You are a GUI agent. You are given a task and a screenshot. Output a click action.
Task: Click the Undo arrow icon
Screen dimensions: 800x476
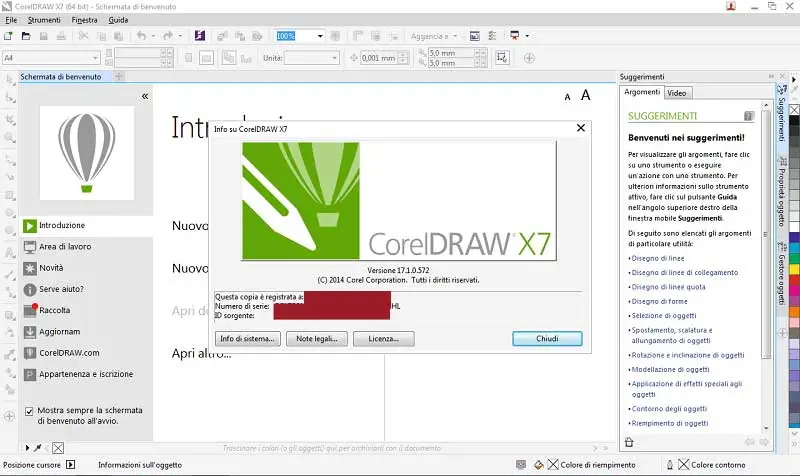pyautogui.click(x=141, y=36)
